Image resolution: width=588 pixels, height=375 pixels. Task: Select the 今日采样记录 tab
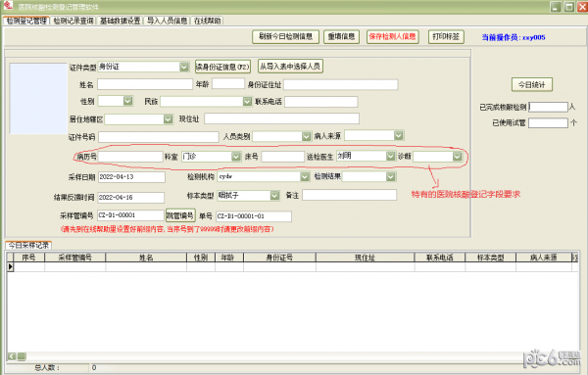pyautogui.click(x=28, y=246)
